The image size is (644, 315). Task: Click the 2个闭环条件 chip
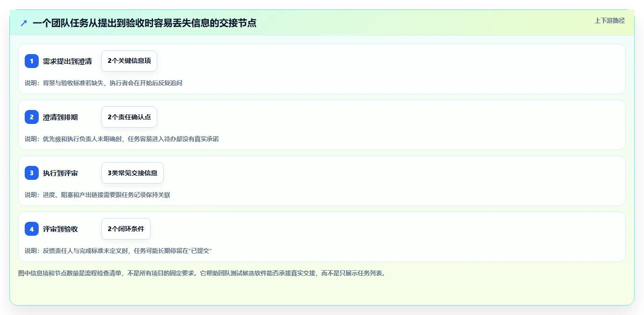tap(126, 229)
